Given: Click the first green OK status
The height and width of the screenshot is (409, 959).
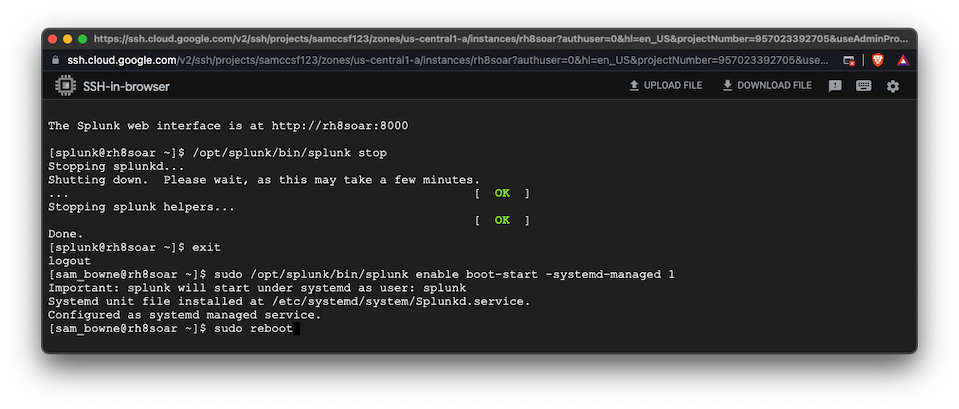Looking at the screenshot, I should (502, 193).
